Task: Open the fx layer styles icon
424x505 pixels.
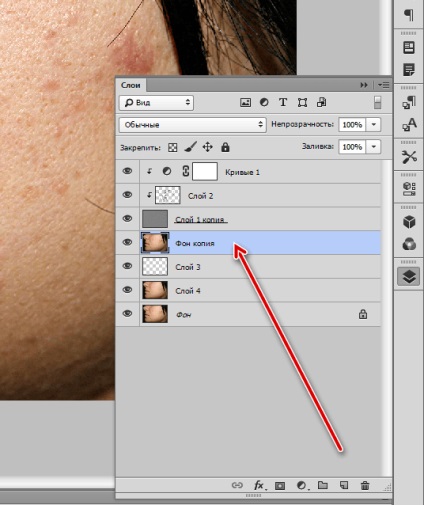Action: coord(259,485)
